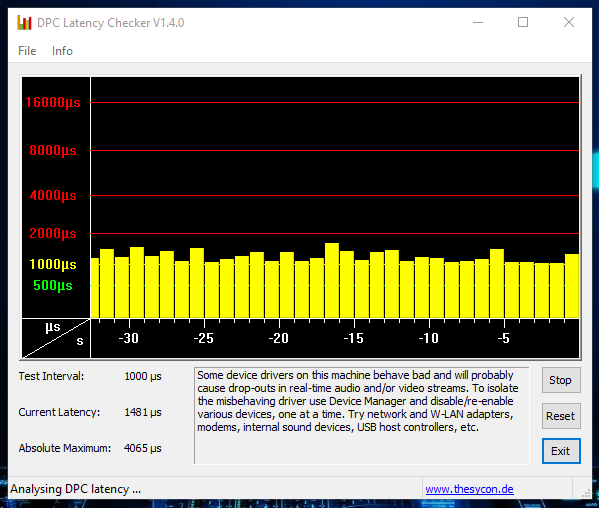Click the green 500µs axis label
Image resolution: width=600 pixels, height=508 pixels.
pos(52,286)
